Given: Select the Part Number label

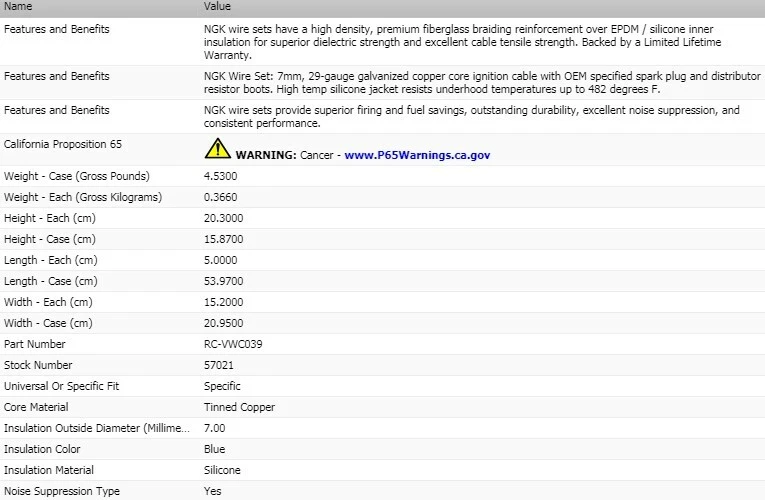Looking at the screenshot, I should coord(35,344).
